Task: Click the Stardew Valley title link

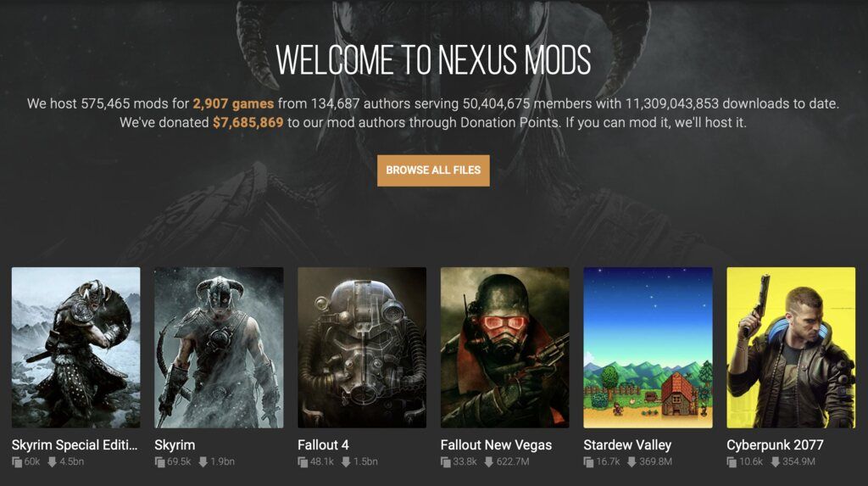Action: tap(627, 445)
